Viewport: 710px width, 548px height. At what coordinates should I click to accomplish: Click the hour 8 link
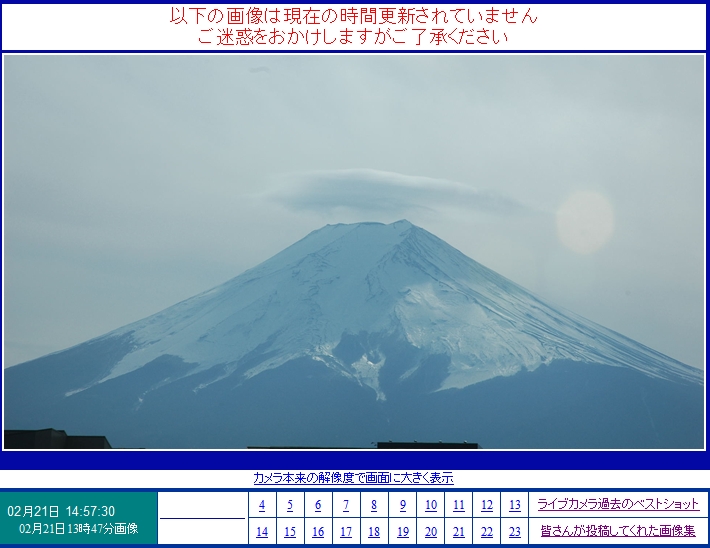[374, 505]
